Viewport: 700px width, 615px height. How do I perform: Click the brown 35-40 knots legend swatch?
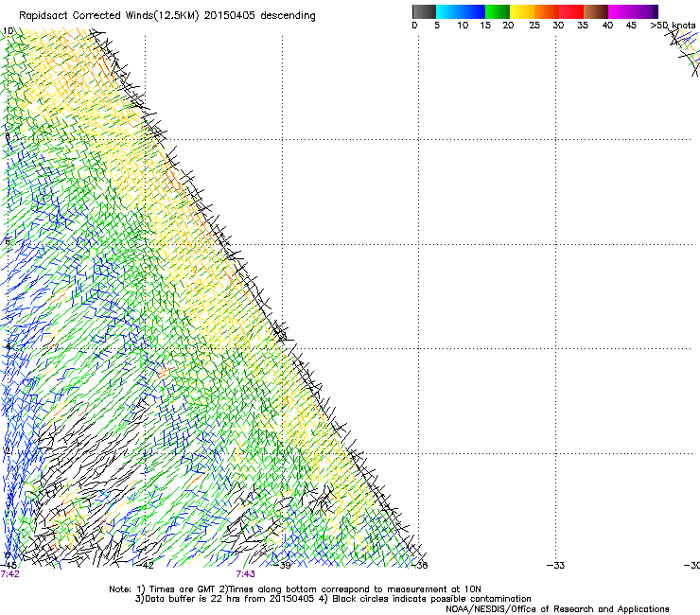click(596, 11)
